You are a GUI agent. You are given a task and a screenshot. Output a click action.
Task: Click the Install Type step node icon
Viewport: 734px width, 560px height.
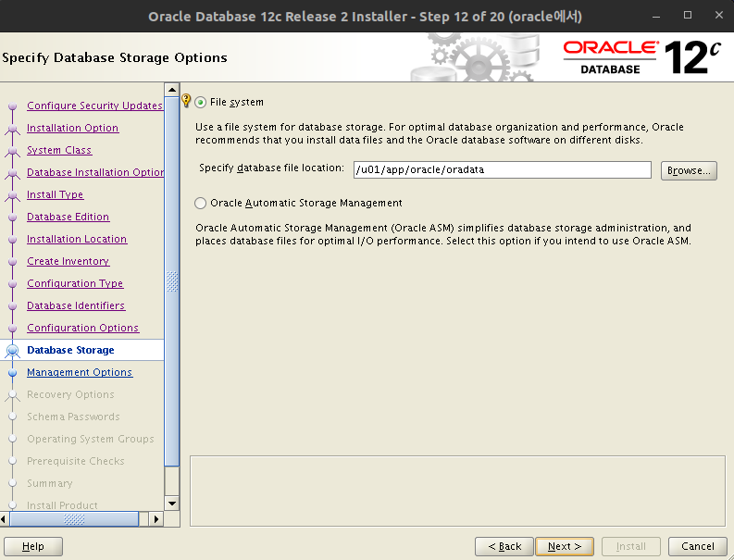(x=13, y=195)
